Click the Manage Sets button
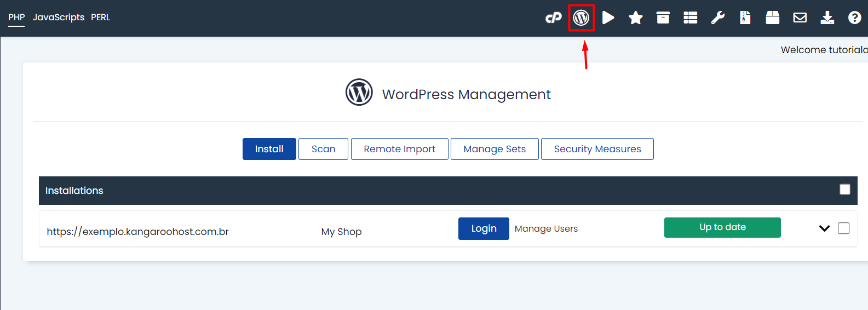Image resolution: width=868 pixels, height=310 pixels. [x=495, y=149]
